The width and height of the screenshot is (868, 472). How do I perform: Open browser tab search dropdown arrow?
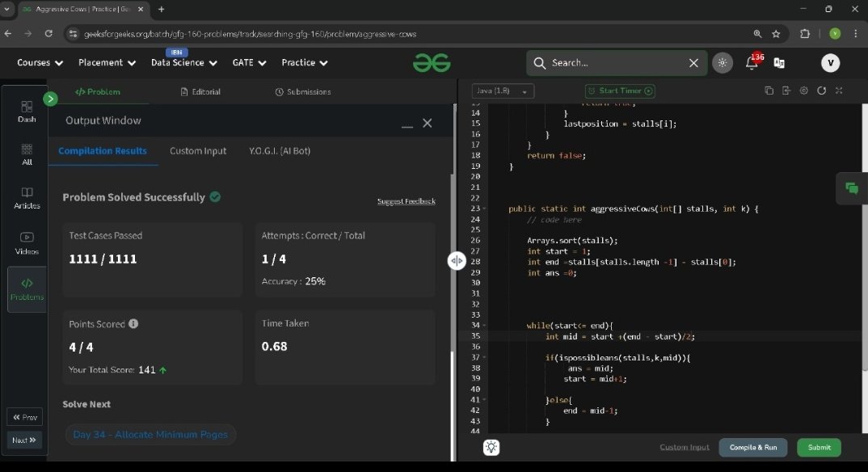[6, 10]
